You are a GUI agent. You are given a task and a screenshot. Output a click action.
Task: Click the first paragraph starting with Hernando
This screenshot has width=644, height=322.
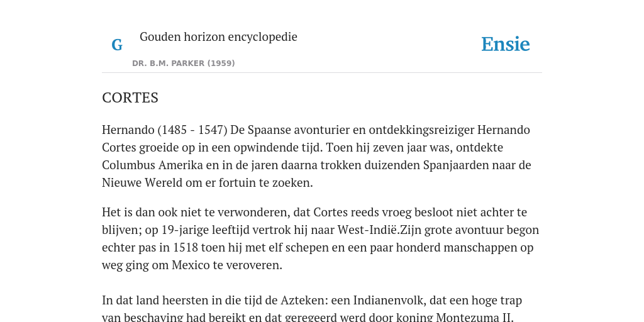[x=317, y=156]
